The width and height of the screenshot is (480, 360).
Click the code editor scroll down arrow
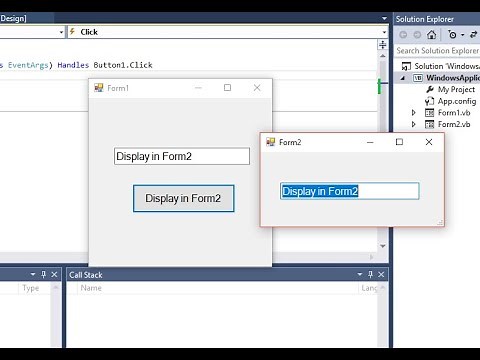[x=383, y=246]
